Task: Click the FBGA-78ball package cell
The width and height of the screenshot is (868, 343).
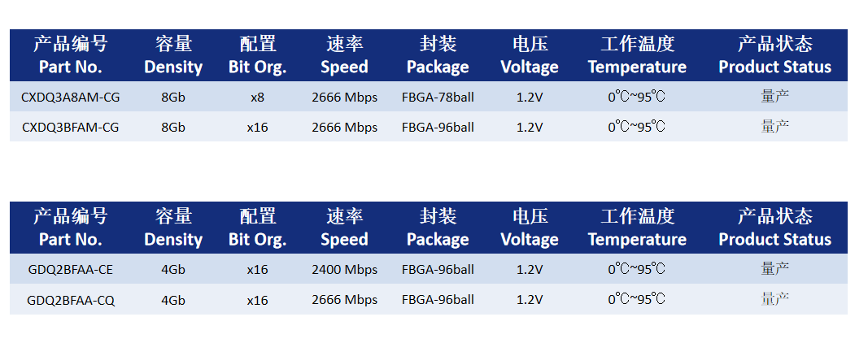Action: click(x=438, y=98)
